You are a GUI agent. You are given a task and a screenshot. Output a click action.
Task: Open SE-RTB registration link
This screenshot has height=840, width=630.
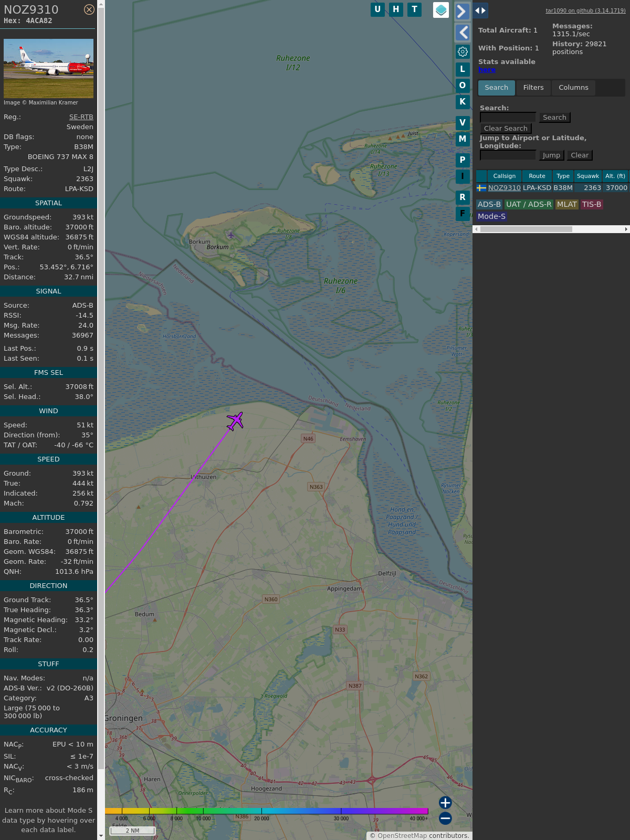tap(81, 117)
